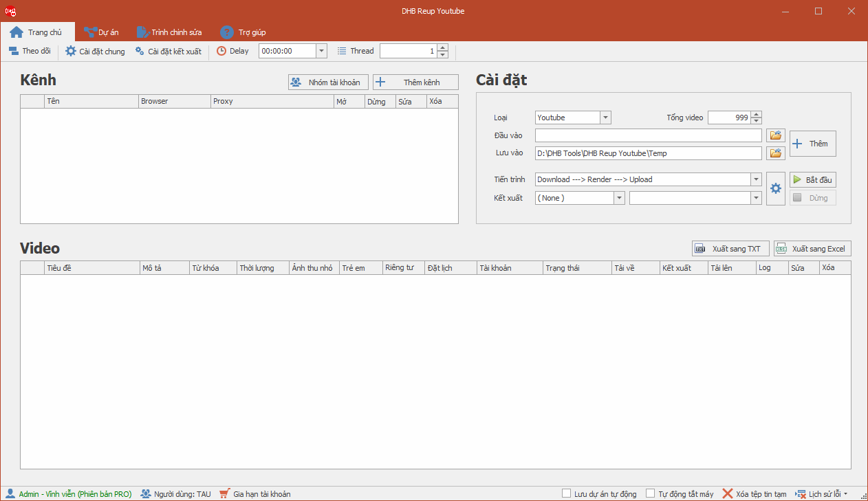Screen dimensions: 868x501
Task: Browse folder for Lưu vào
Action: 776,153
